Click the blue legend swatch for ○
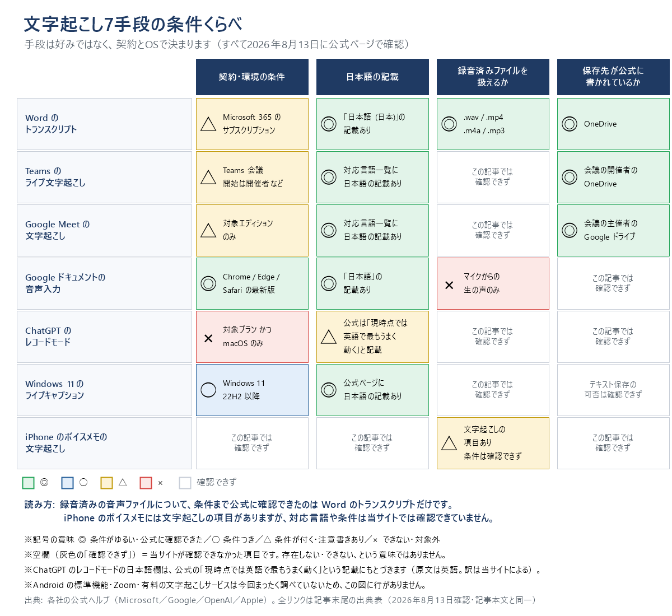The width and height of the screenshot is (672, 616). click(x=67, y=483)
